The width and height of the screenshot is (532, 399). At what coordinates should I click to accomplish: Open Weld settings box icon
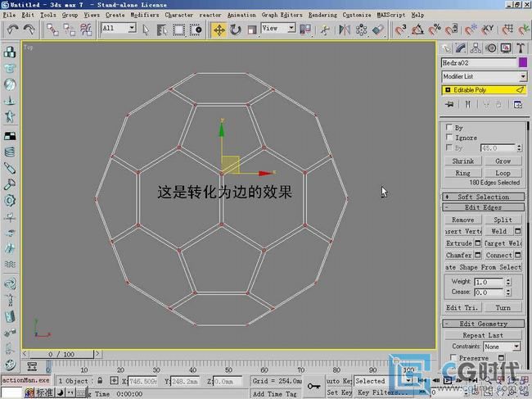(x=518, y=231)
